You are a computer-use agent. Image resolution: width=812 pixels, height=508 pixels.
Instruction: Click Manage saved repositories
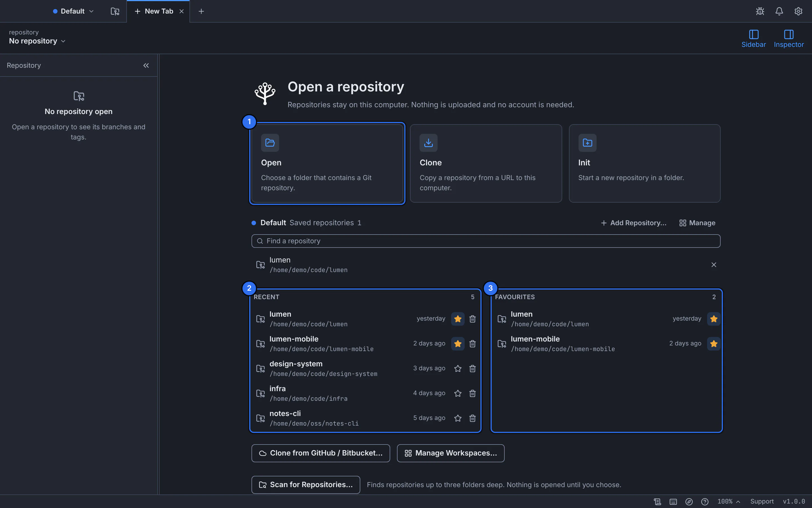[697, 223]
